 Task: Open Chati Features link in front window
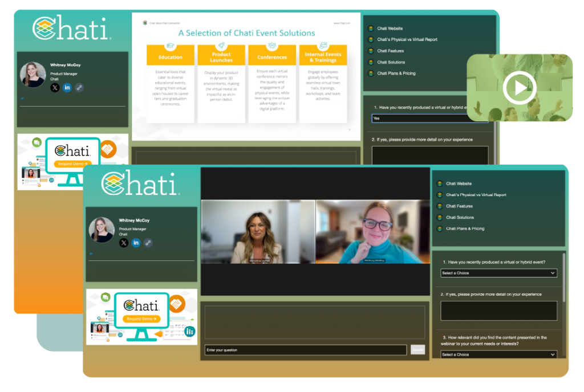click(x=459, y=206)
